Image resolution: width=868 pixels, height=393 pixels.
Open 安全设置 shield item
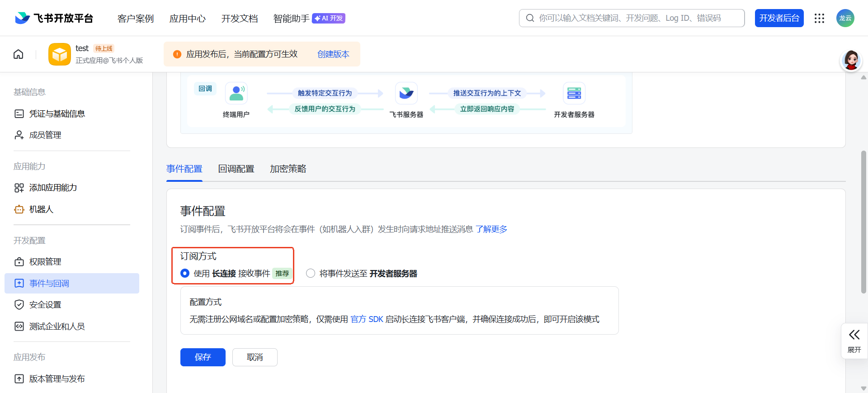(45, 305)
